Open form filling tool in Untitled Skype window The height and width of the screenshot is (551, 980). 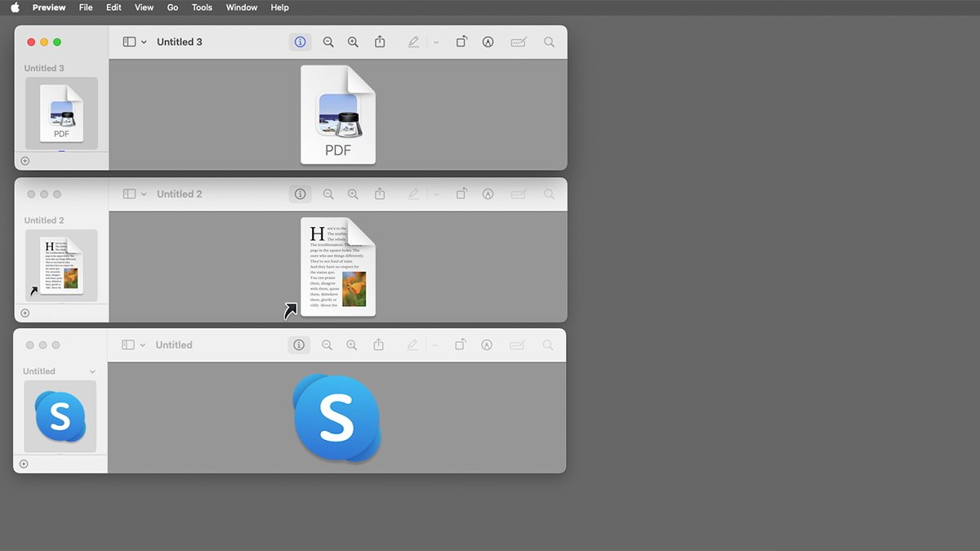click(x=518, y=344)
